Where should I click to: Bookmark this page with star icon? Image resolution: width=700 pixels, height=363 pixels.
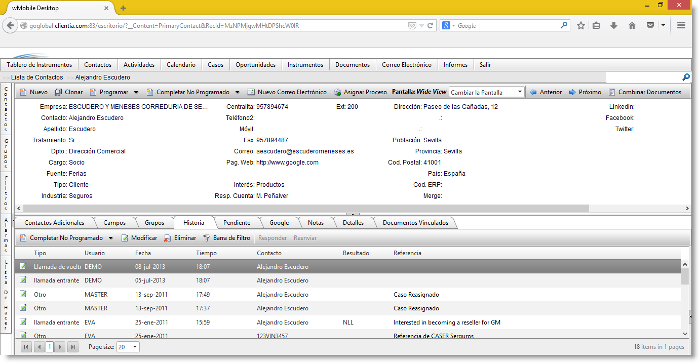[580, 25]
